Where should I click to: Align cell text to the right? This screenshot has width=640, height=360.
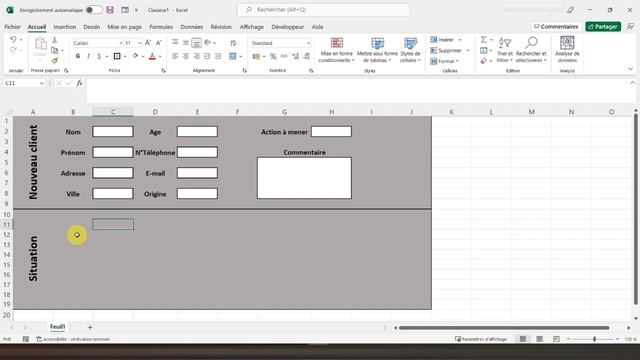pos(196,56)
